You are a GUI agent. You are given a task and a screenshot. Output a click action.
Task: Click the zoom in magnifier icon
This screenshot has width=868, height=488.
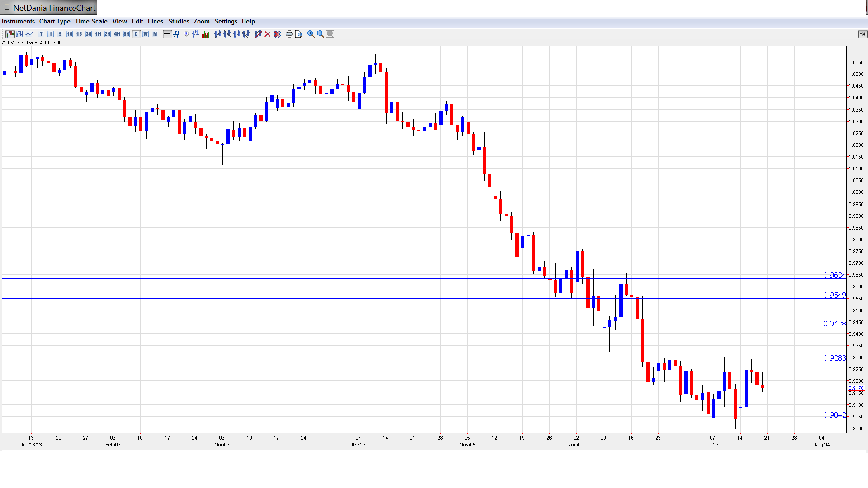pos(311,34)
